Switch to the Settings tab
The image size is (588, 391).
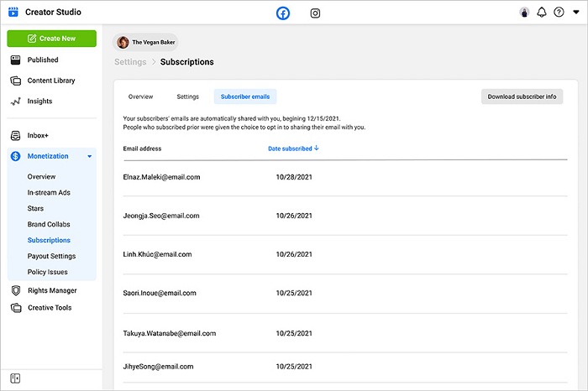coord(187,96)
